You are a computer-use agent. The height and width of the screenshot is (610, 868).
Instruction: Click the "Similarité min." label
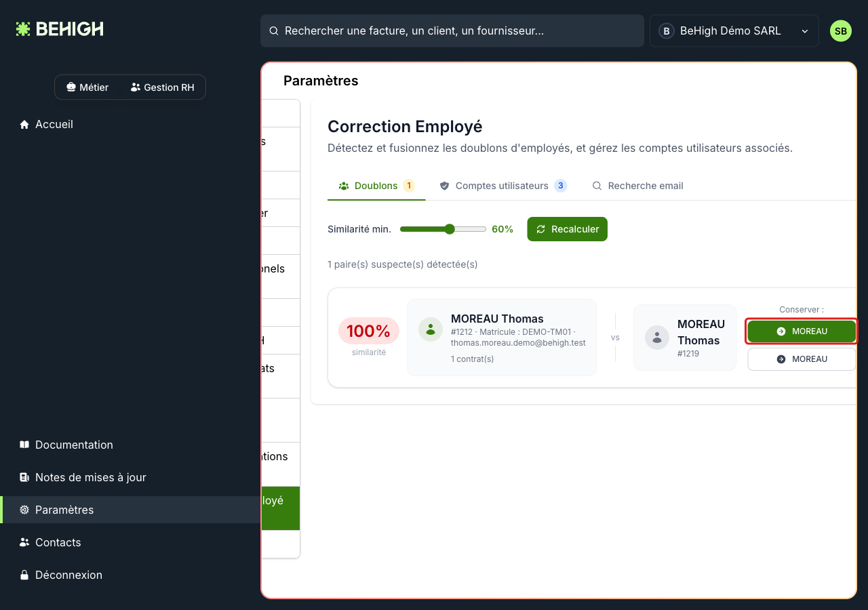coord(359,229)
